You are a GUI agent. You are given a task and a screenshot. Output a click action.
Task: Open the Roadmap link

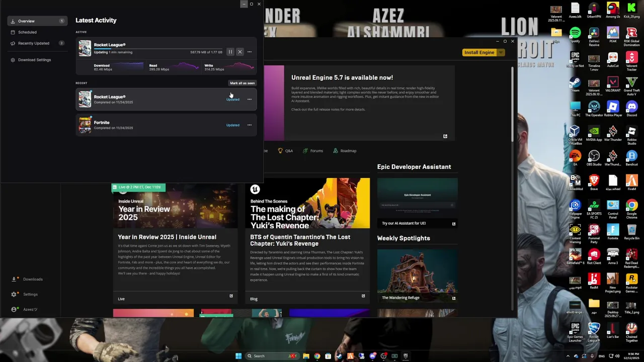[345, 151]
